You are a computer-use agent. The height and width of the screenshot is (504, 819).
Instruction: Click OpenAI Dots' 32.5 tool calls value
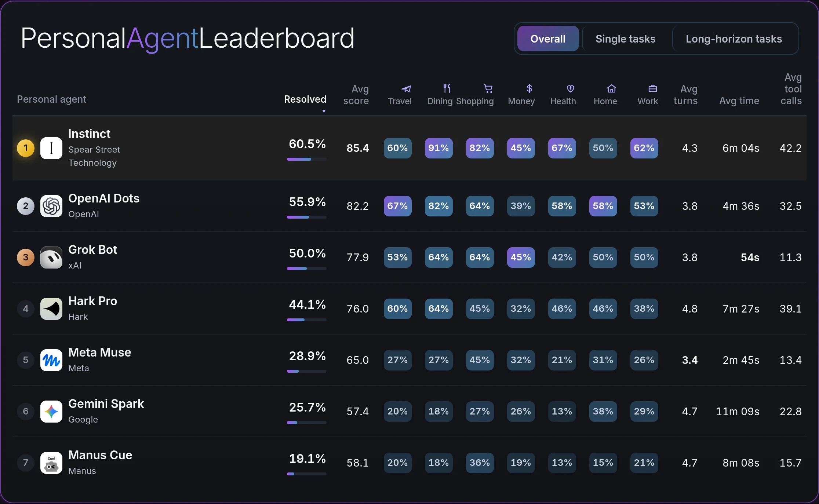(791, 206)
